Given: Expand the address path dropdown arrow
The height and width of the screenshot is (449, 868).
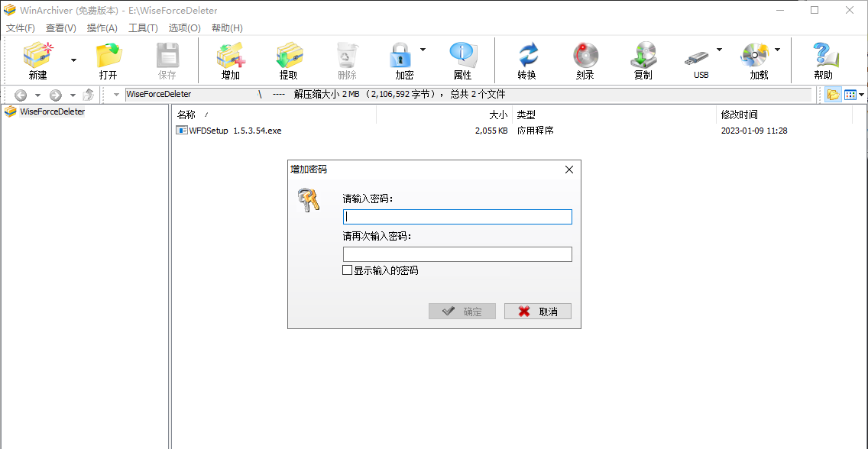Looking at the screenshot, I should 116,95.
